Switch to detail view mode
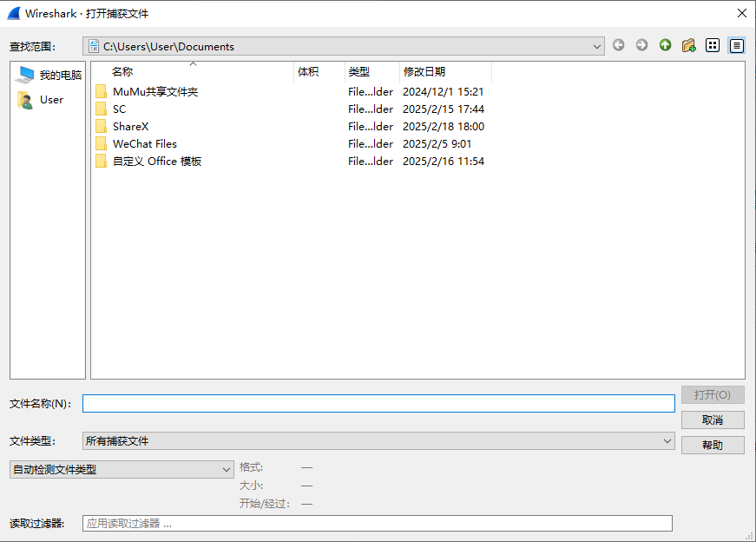 pyautogui.click(x=736, y=44)
